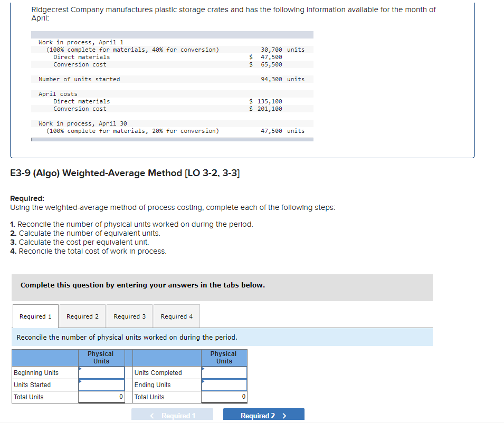This screenshot has width=504, height=423.
Task: Click the '47,500 units' ending value
Action: point(282,131)
